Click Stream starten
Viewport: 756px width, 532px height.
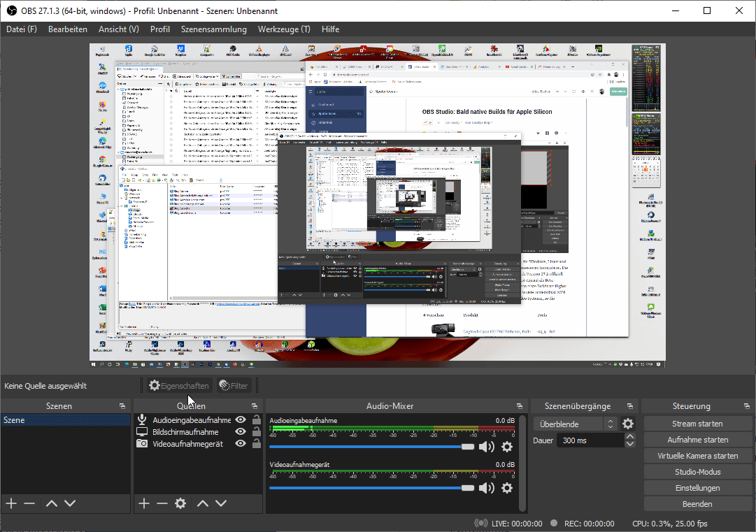tap(698, 424)
